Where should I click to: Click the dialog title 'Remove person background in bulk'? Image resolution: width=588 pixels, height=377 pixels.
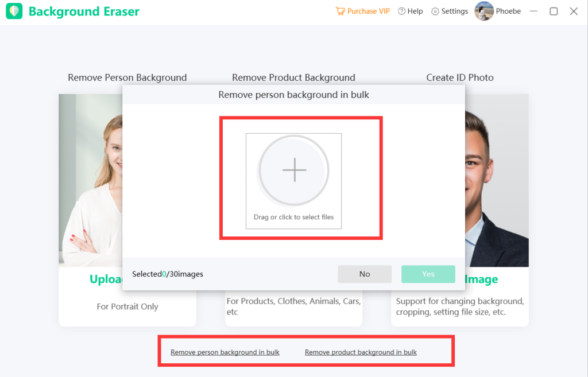293,95
